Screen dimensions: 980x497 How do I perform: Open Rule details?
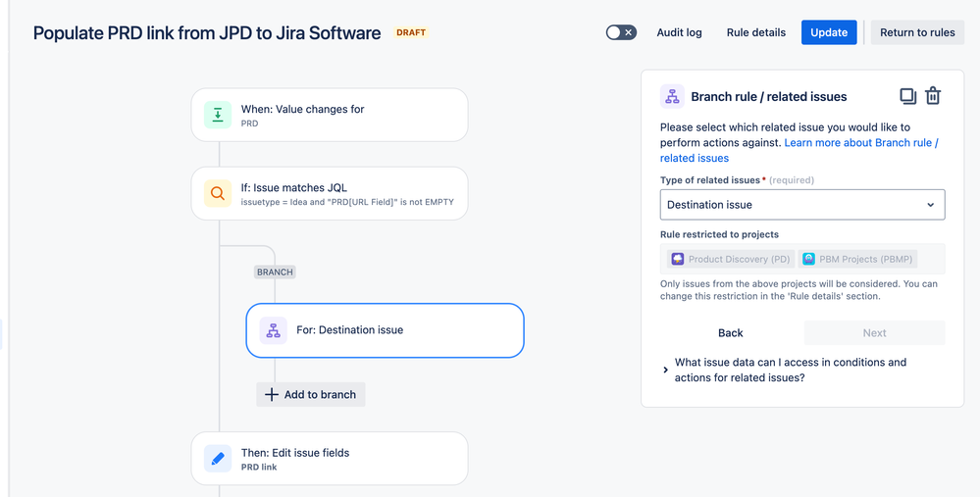[x=755, y=32]
